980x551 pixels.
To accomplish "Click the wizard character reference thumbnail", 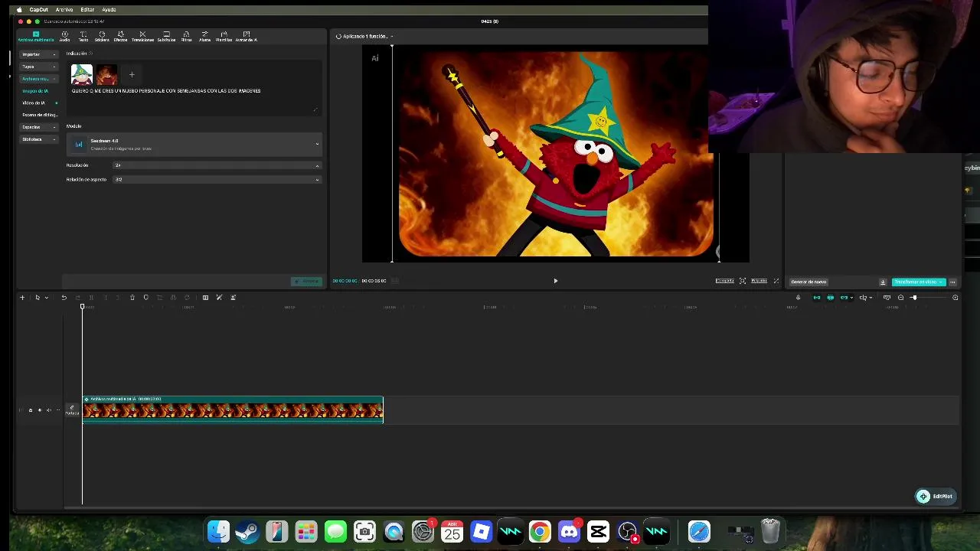I will [82, 74].
